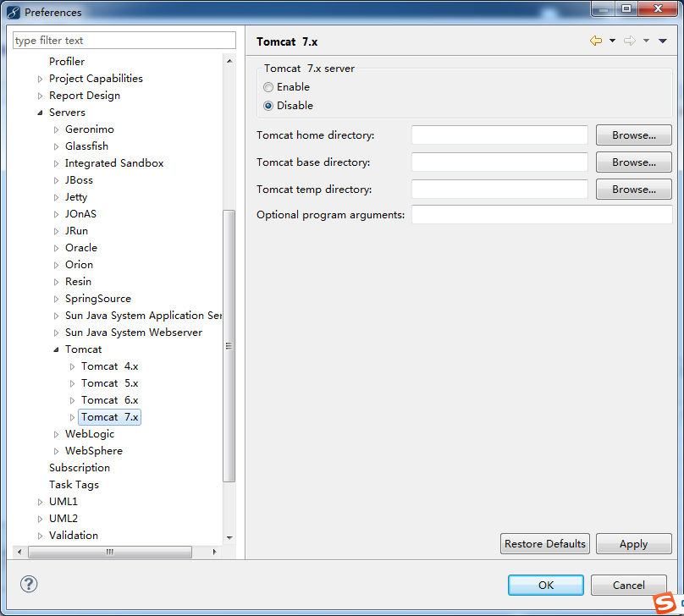The height and width of the screenshot is (616, 684).
Task: Expand the JRun server node
Action: click(x=56, y=231)
